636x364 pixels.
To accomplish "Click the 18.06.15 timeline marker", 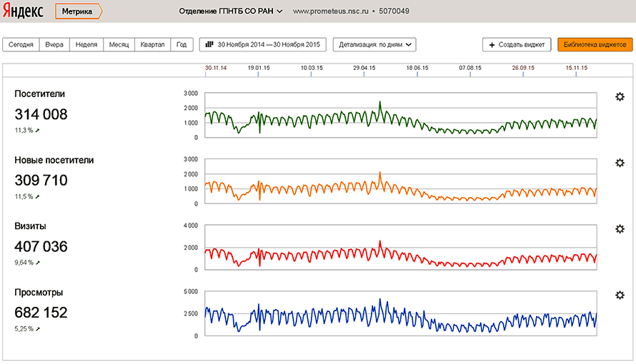I will 417,68.
